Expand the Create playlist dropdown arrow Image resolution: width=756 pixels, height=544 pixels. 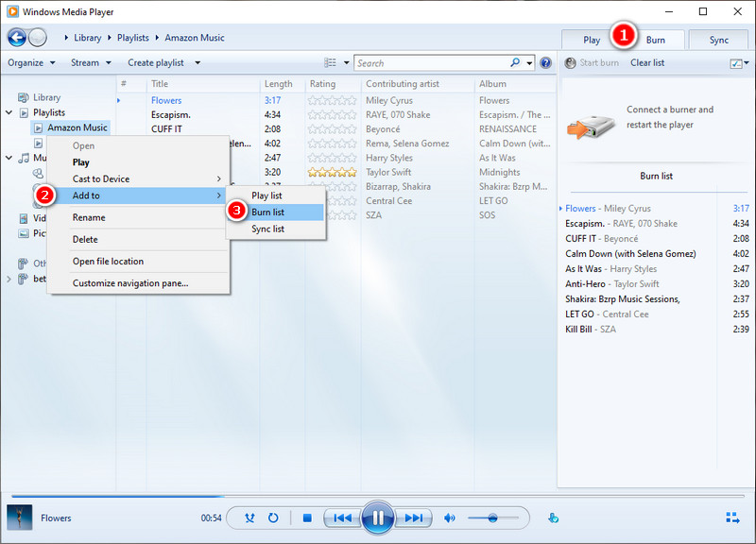(x=198, y=62)
